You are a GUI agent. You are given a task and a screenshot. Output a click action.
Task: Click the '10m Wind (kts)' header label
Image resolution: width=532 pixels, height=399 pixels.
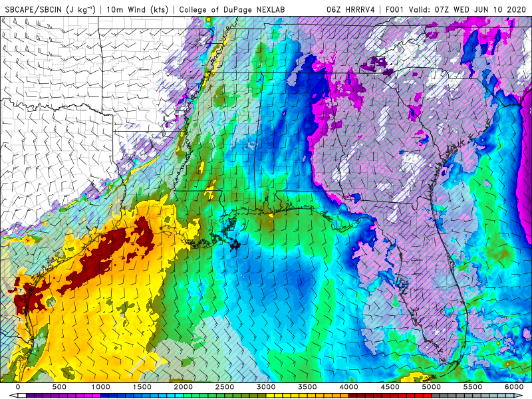coord(138,9)
